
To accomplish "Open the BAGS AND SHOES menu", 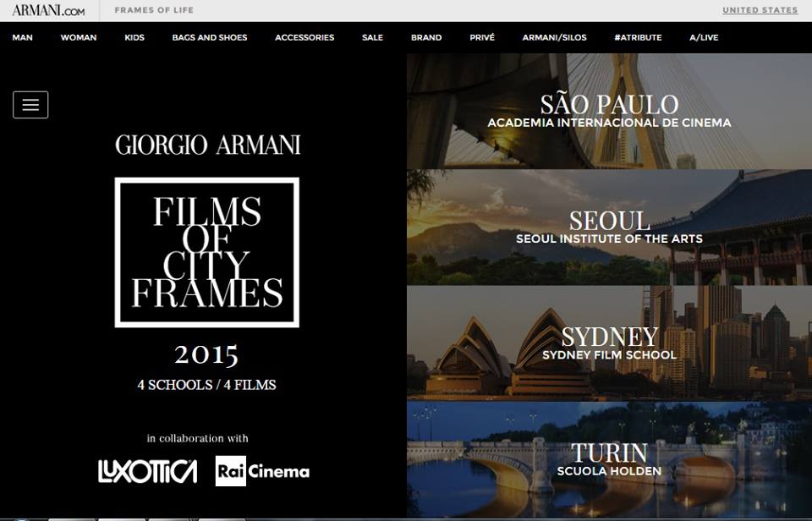I will click(x=210, y=37).
